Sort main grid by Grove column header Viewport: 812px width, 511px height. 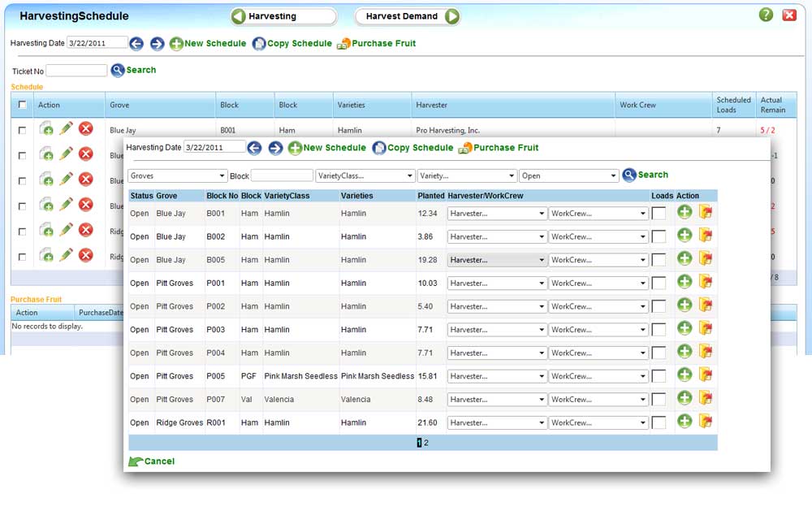[x=119, y=105]
